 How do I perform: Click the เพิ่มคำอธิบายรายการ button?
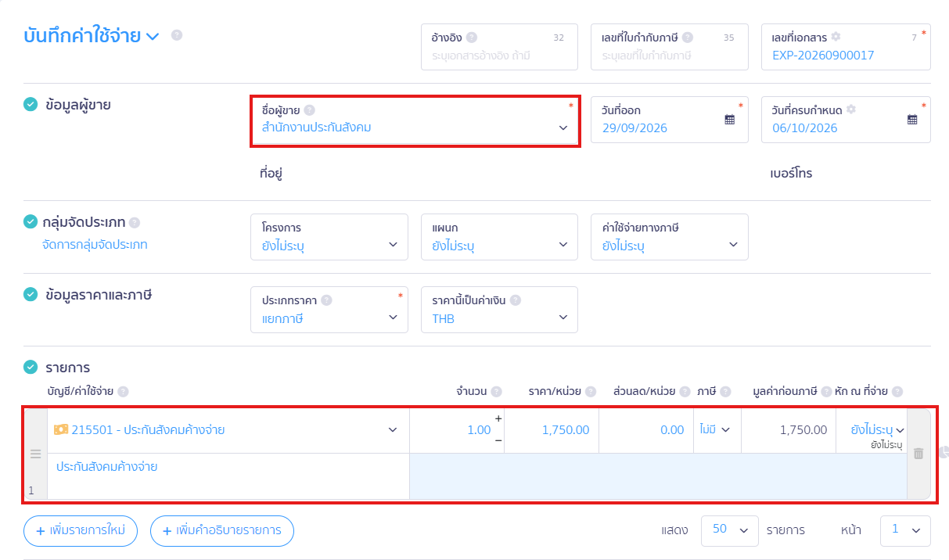click(x=221, y=531)
